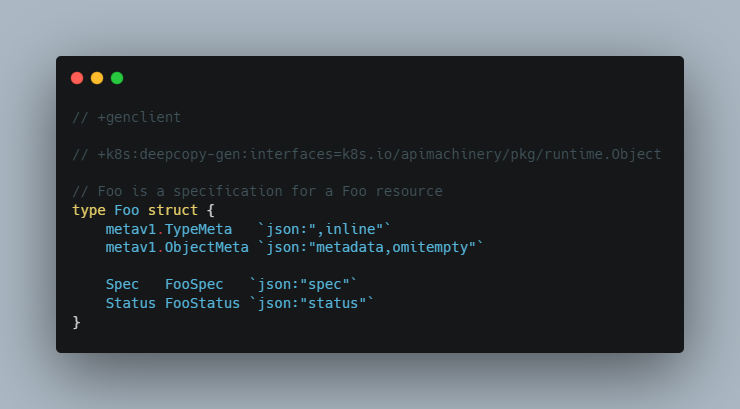Viewport: 740px width, 409px height.
Task: Click the json "spec" tag
Action: (303, 284)
